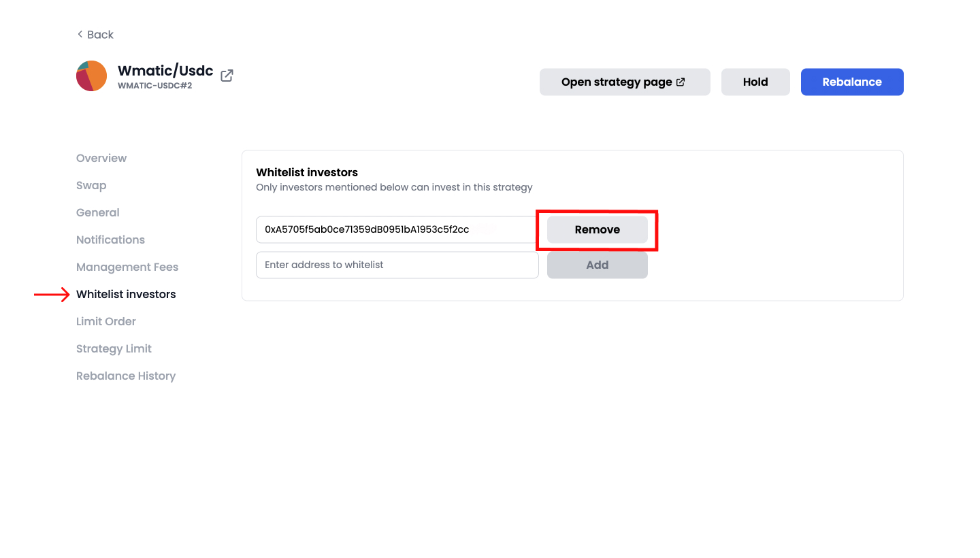Go to Strategy Limit settings
The height and width of the screenshot is (558, 980).
coord(114,349)
